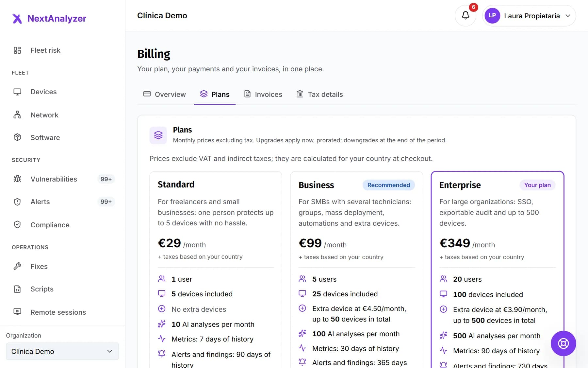Click the Devices monitor icon in sidebar
The image size is (588, 368).
pos(17,92)
